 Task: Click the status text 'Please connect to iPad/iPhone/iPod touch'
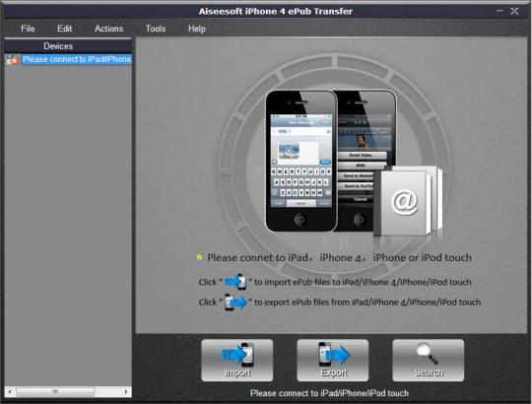pyautogui.click(x=329, y=393)
